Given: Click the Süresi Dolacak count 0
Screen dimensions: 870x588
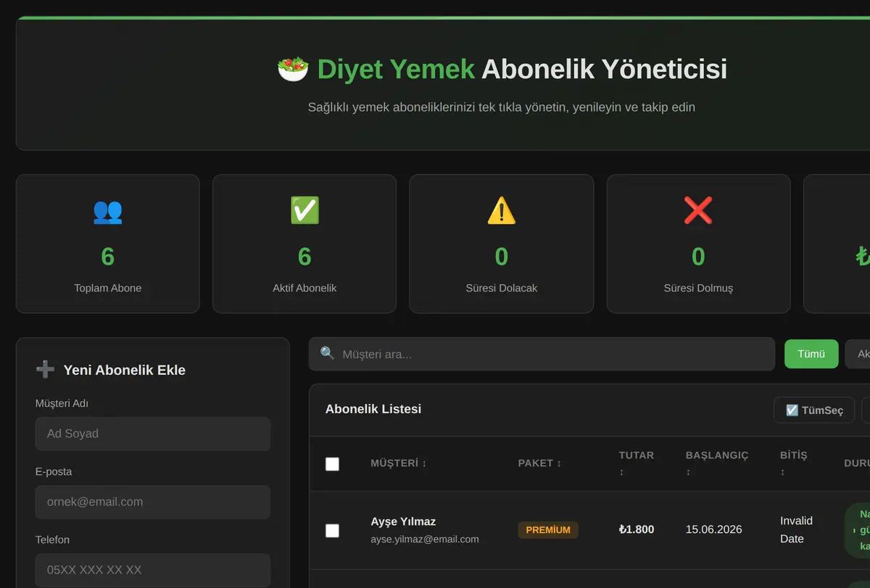Looking at the screenshot, I should point(502,257).
